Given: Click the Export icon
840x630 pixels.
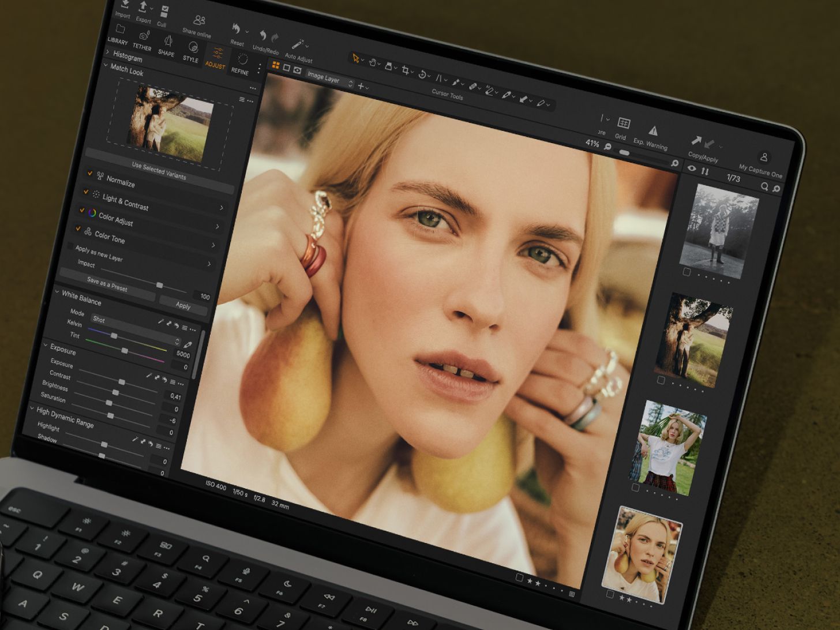Looking at the screenshot, I should click(144, 7).
